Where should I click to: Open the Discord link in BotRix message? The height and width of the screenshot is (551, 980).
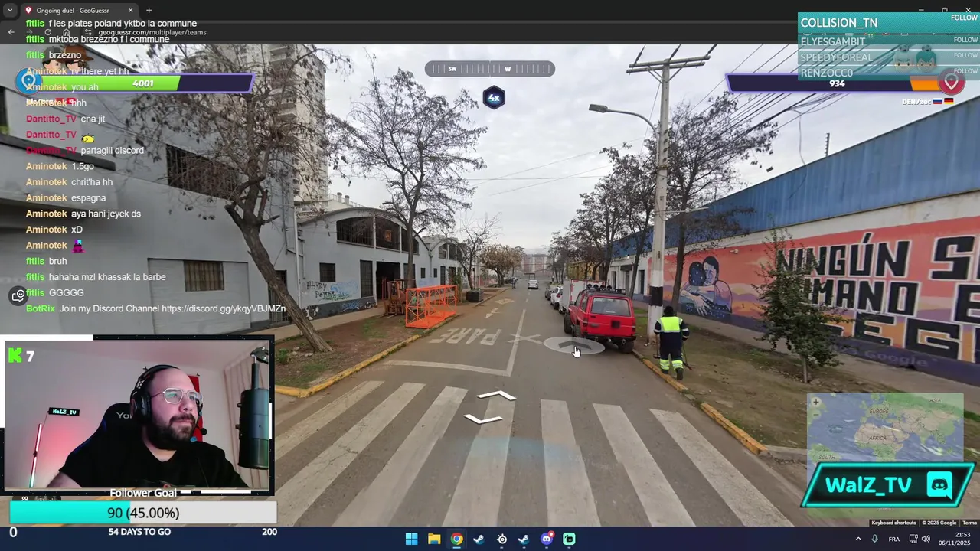pos(224,308)
